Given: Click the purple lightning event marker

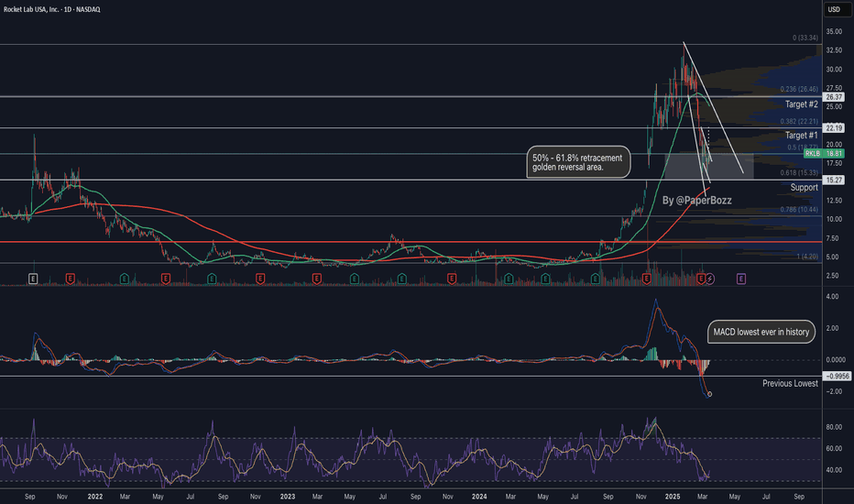Looking at the screenshot, I should (710, 279).
